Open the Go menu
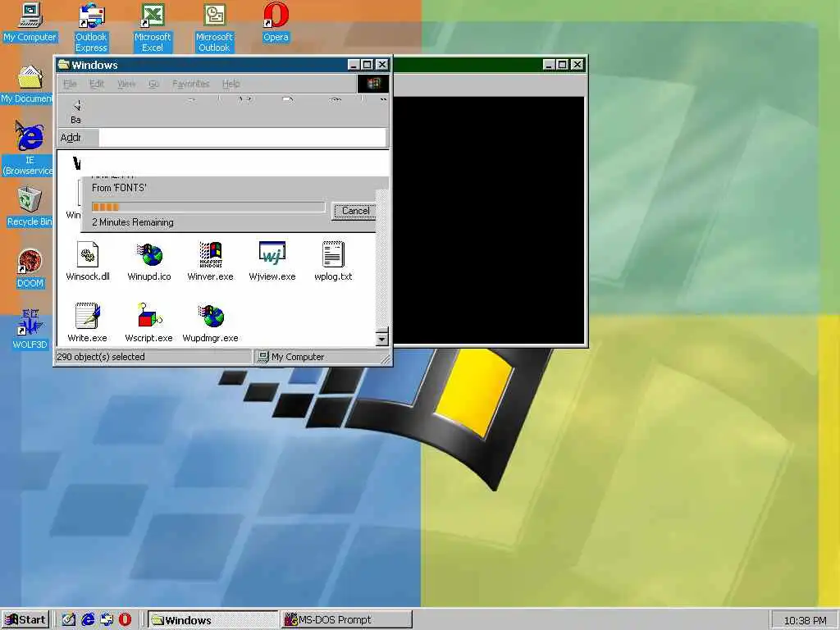This screenshot has width=840, height=630. tap(153, 84)
